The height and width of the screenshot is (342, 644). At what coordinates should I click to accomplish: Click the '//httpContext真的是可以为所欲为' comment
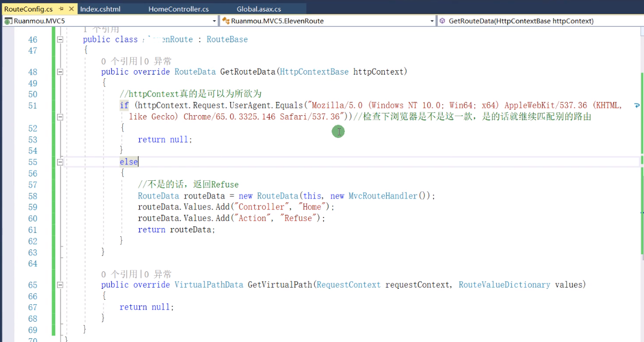tap(191, 94)
